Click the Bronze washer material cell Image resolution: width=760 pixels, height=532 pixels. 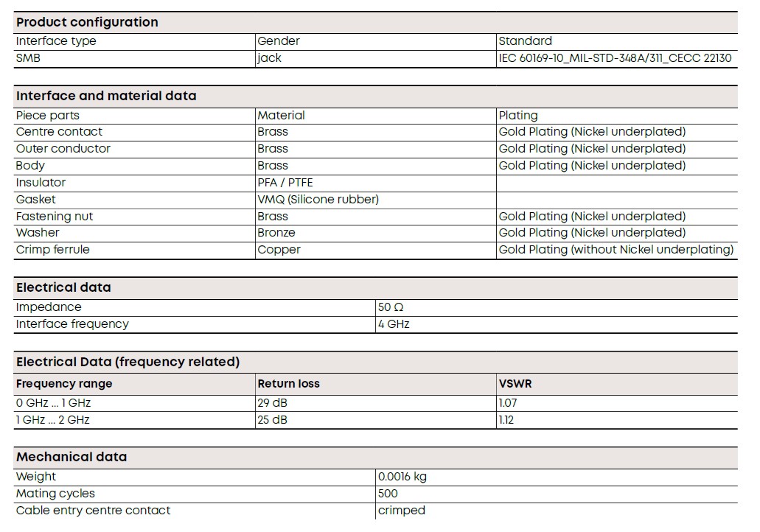coord(276,233)
